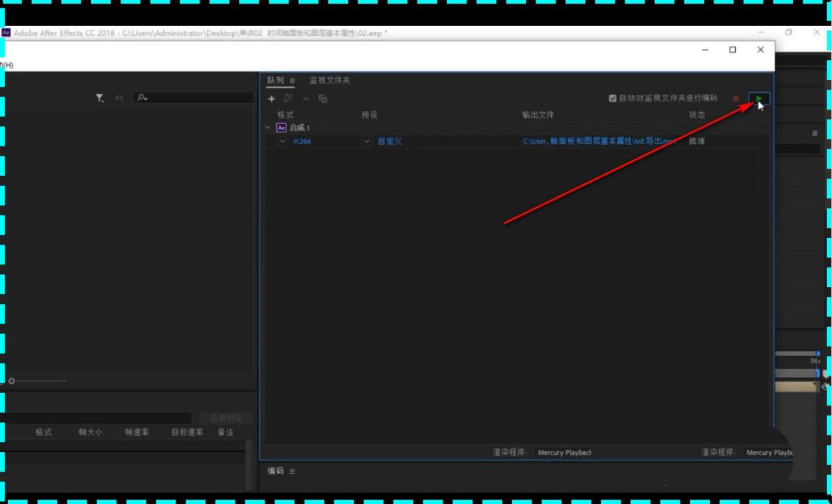
Task: Toggle 自动对监视文件夹进行编码 checkbox
Action: (612, 98)
